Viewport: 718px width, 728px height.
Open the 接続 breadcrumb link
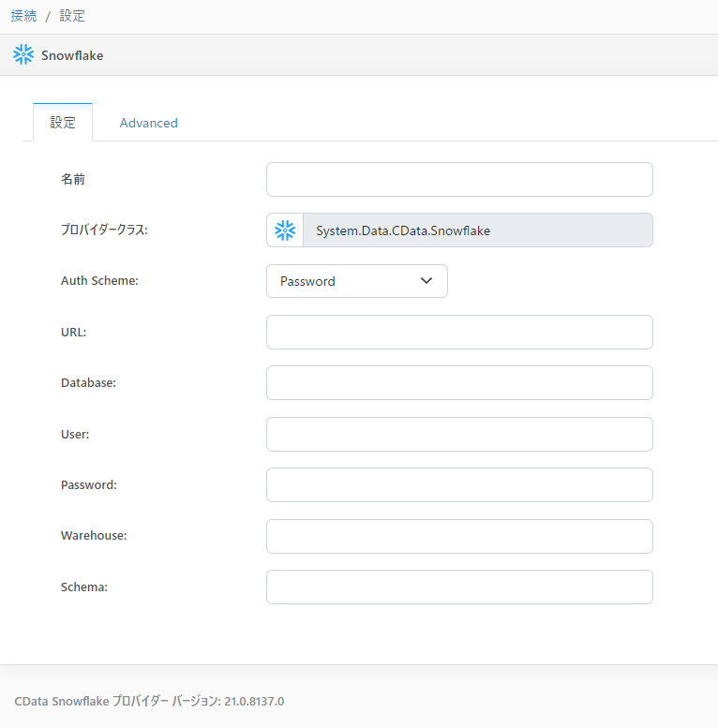pyautogui.click(x=23, y=16)
